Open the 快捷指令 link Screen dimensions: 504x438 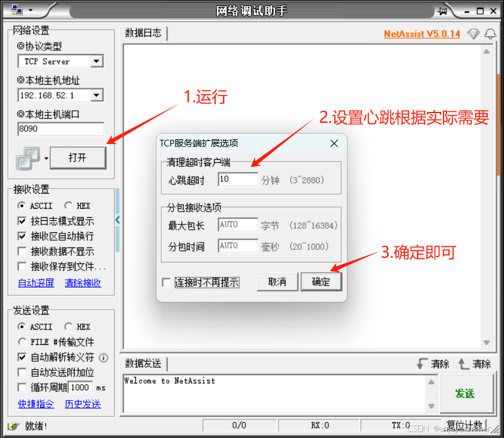click(36, 404)
